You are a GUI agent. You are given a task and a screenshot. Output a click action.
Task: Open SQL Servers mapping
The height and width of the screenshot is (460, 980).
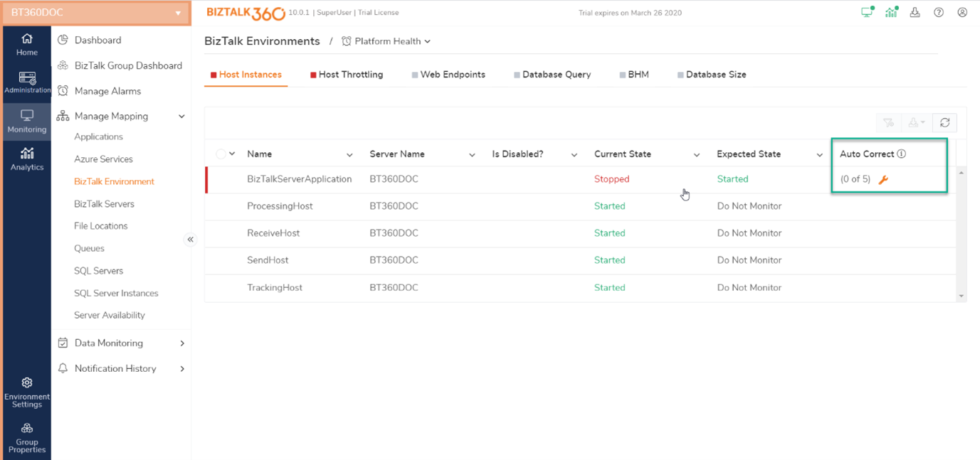click(98, 271)
